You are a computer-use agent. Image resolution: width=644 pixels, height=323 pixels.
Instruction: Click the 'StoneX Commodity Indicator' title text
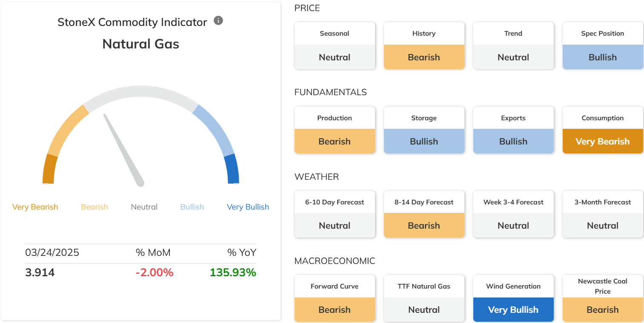(x=132, y=22)
